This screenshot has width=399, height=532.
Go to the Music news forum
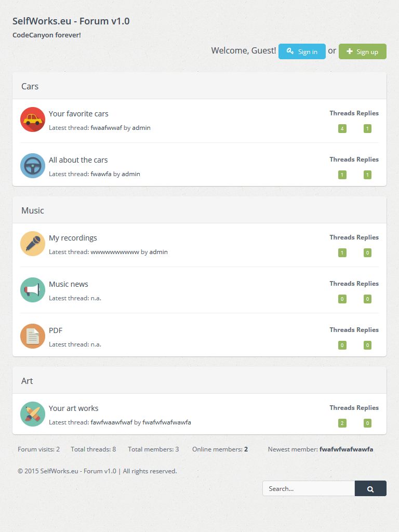click(69, 284)
